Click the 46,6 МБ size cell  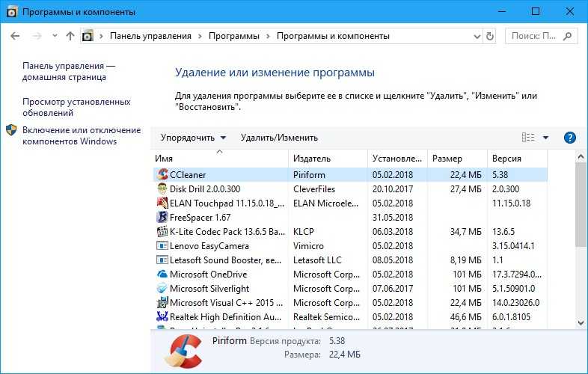(x=466, y=317)
